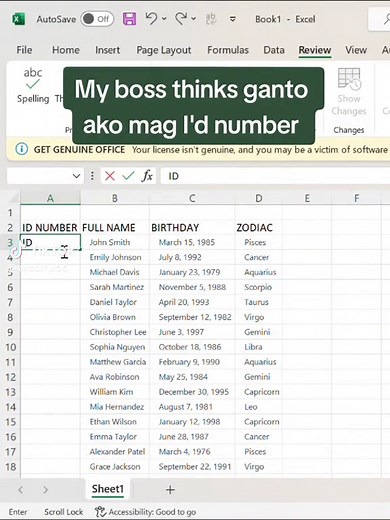Select the Leo cell
390x520 pixels.
pyautogui.click(x=259, y=407)
